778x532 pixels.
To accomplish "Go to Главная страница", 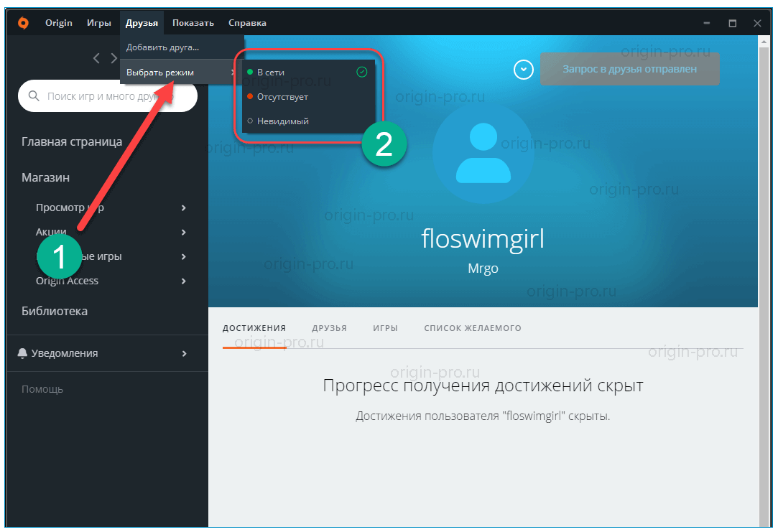I will (71, 142).
